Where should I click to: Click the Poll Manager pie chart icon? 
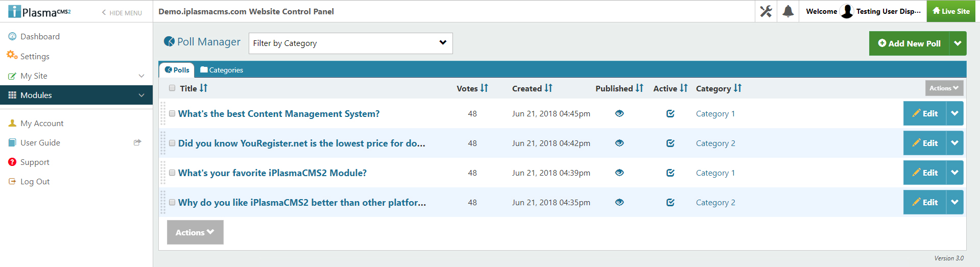169,41
